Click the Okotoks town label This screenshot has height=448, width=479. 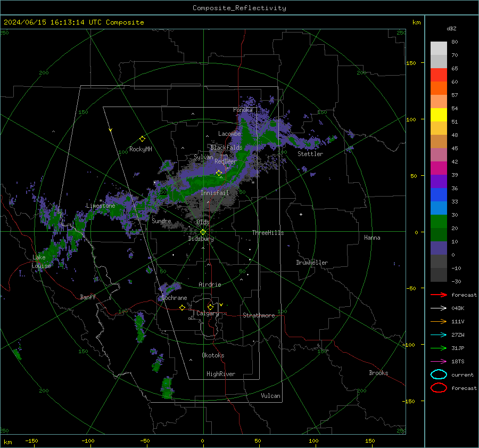click(x=213, y=355)
